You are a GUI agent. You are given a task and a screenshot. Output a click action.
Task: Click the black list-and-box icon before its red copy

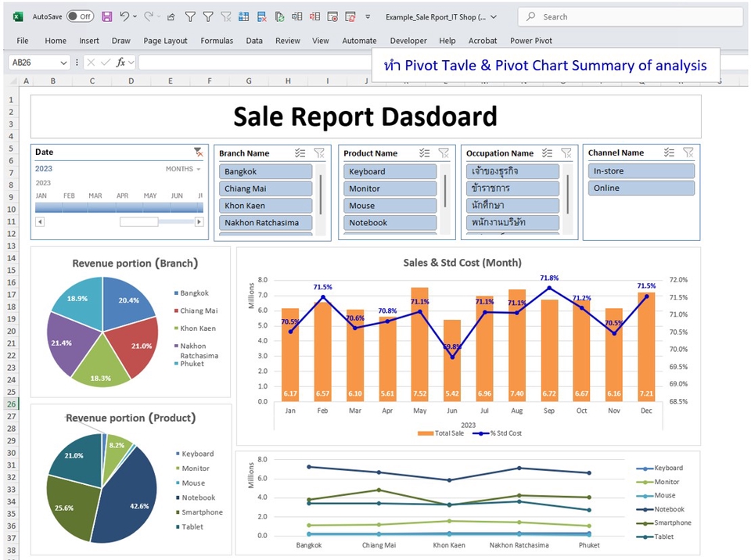point(297,16)
